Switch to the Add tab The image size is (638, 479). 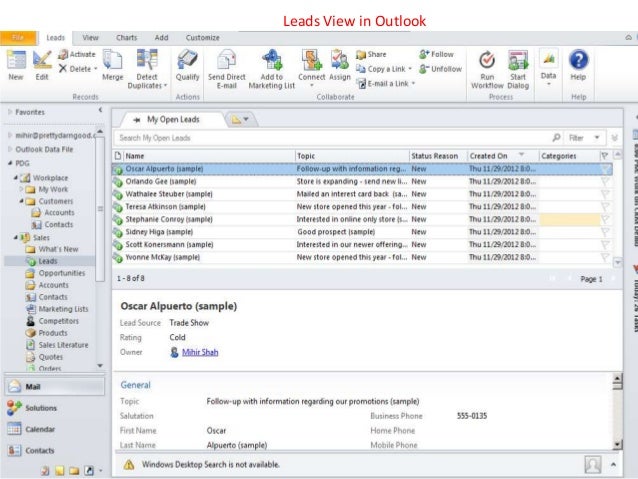[162, 37]
